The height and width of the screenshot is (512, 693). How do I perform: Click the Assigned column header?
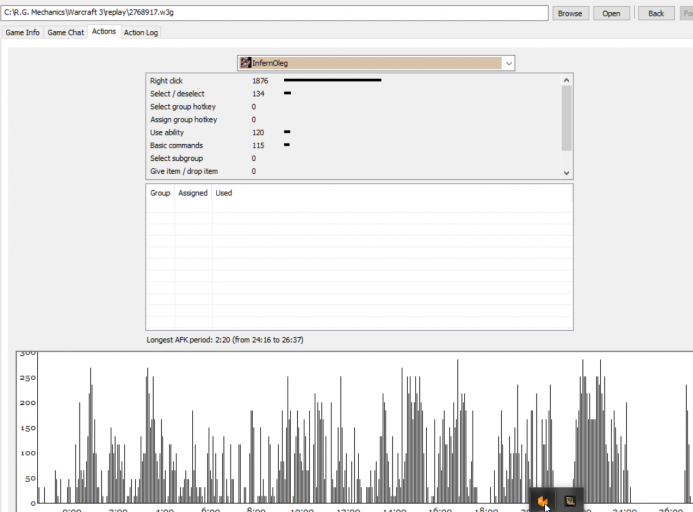[x=193, y=193]
